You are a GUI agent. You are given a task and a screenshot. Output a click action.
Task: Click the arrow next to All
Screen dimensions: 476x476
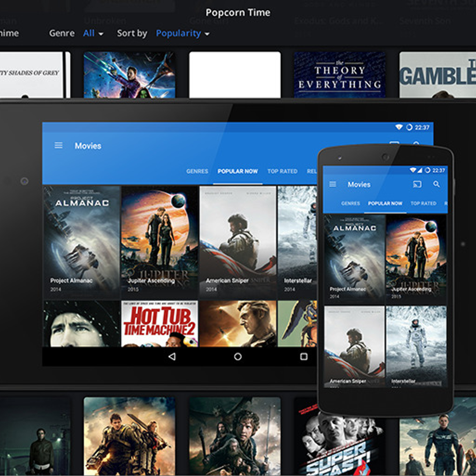[101, 34]
